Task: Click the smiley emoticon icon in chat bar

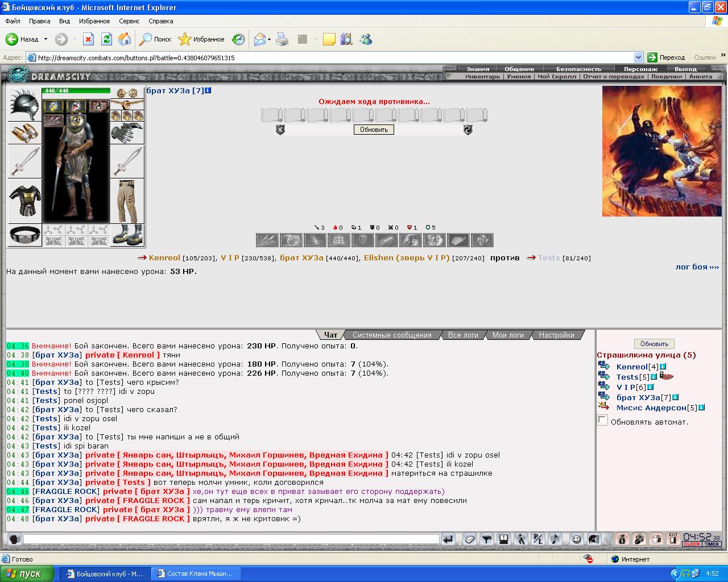Action: pyautogui.click(x=576, y=539)
